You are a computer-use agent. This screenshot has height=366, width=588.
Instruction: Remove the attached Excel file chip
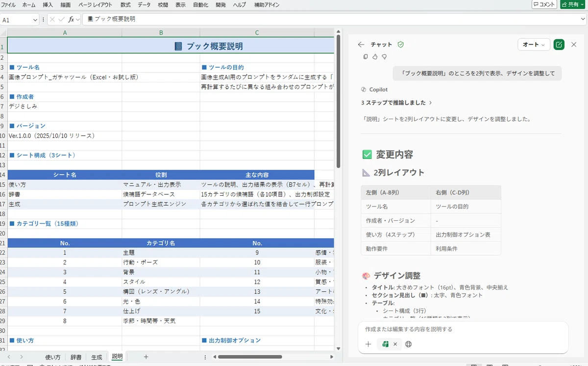click(x=395, y=344)
